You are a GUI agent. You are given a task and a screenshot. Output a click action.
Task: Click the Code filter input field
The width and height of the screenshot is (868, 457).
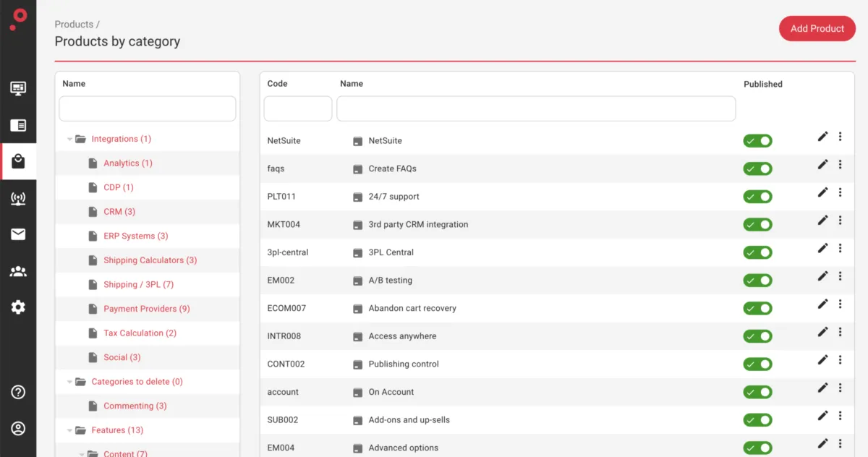297,108
